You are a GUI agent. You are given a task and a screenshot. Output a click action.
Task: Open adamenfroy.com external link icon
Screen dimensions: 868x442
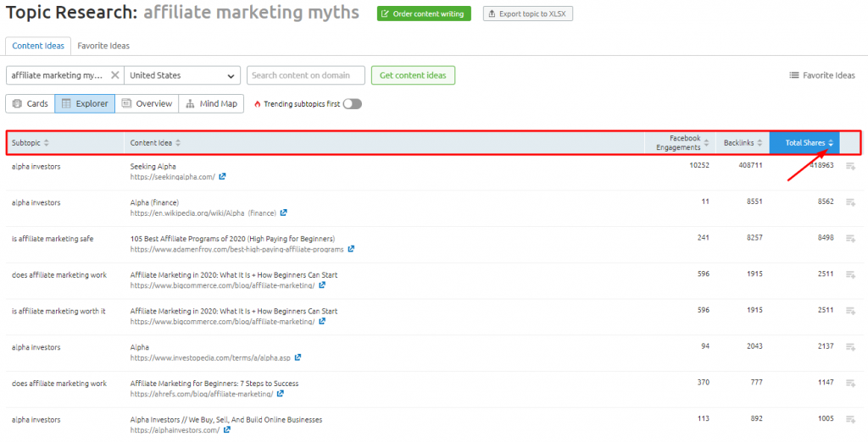pos(351,249)
